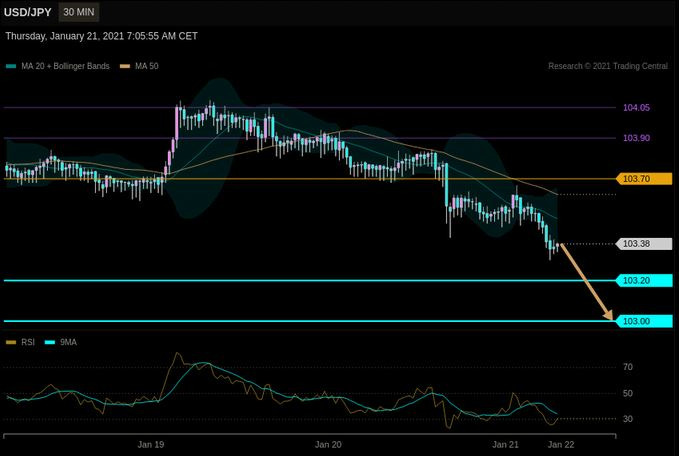Toggle the MA 50 legend entry
The image size is (679, 456).
139,66
